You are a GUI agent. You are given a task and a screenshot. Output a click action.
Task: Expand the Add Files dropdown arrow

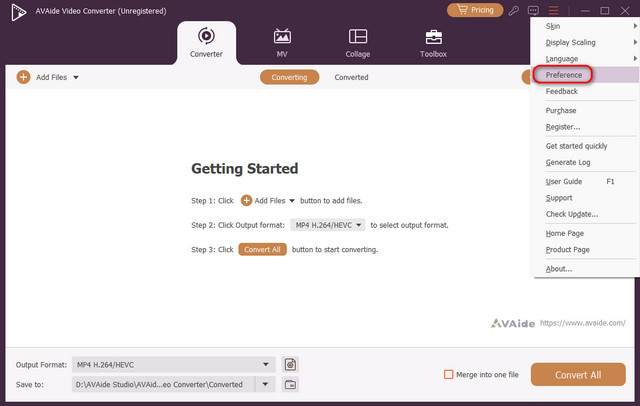tap(76, 77)
